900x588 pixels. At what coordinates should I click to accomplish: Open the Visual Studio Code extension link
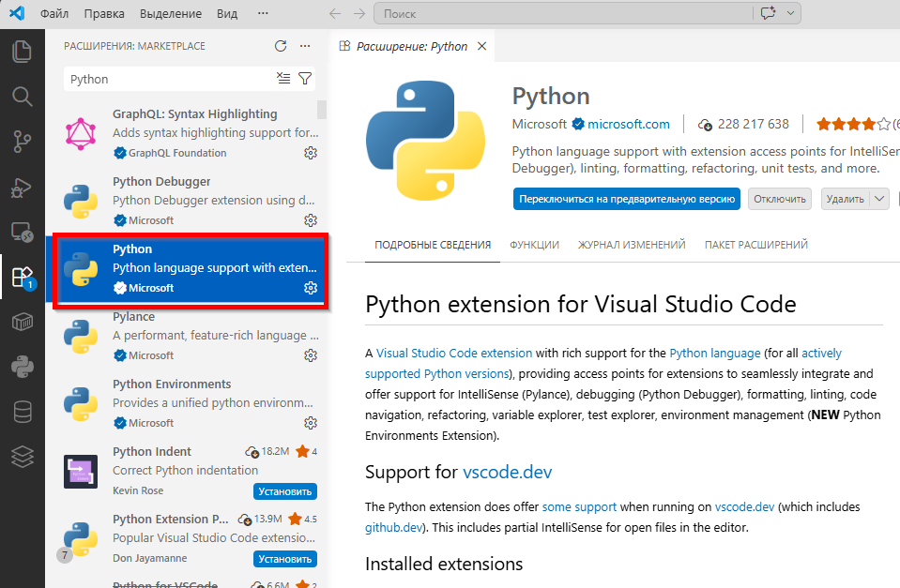[x=454, y=353]
